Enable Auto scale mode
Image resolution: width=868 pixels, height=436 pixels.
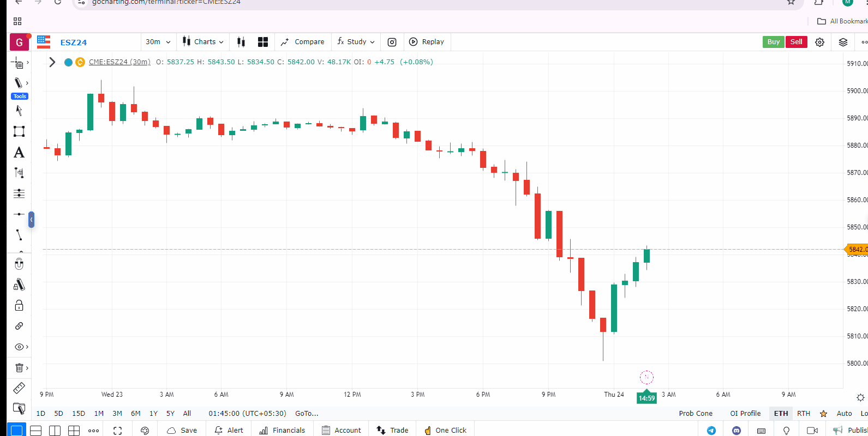[x=844, y=414]
